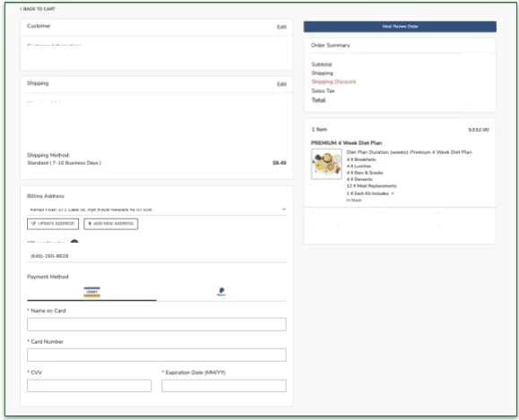Click Update Address button

click(53, 224)
